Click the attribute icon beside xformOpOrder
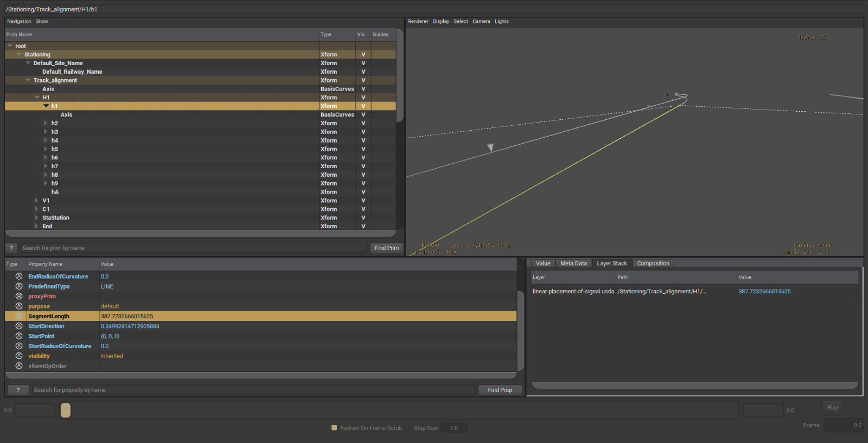This screenshot has height=443, width=868. pyautogui.click(x=19, y=366)
